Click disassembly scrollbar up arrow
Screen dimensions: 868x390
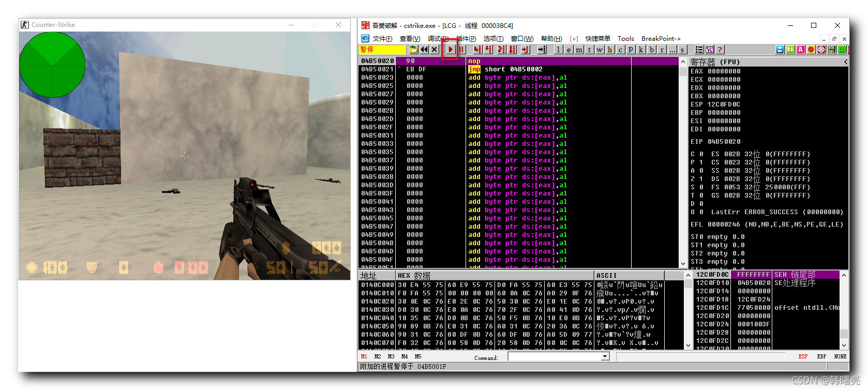683,62
